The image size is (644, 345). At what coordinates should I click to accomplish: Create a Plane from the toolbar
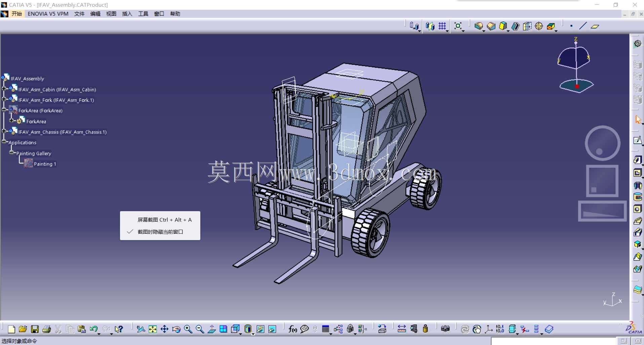(x=595, y=26)
